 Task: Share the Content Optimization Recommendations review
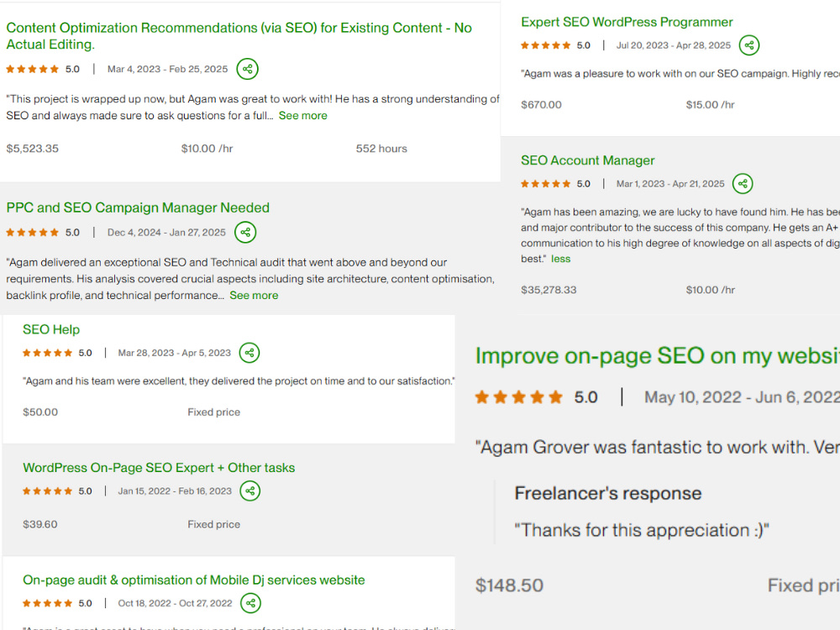[x=248, y=69]
